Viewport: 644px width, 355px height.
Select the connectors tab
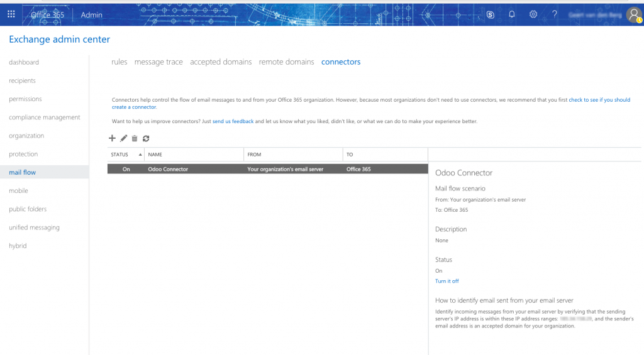(x=341, y=62)
